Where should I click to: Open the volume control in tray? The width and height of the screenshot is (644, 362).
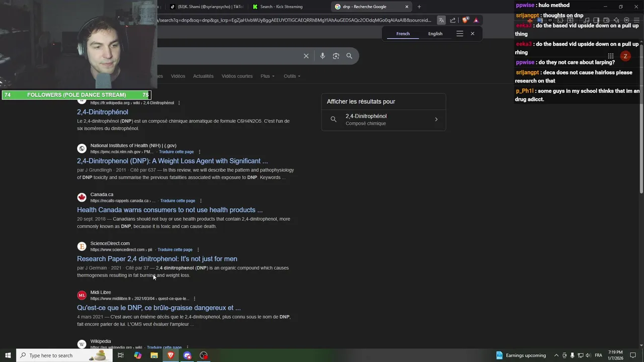[x=588, y=355]
